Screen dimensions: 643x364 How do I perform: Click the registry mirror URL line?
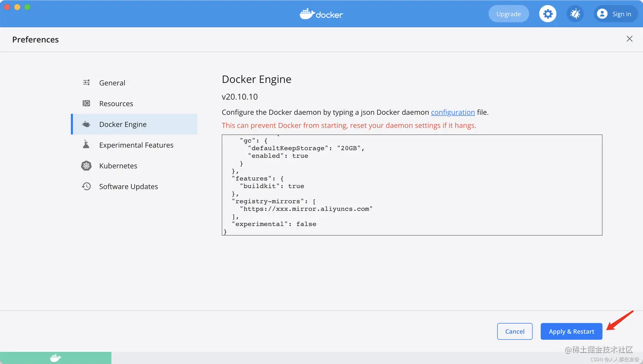tap(306, 209)
